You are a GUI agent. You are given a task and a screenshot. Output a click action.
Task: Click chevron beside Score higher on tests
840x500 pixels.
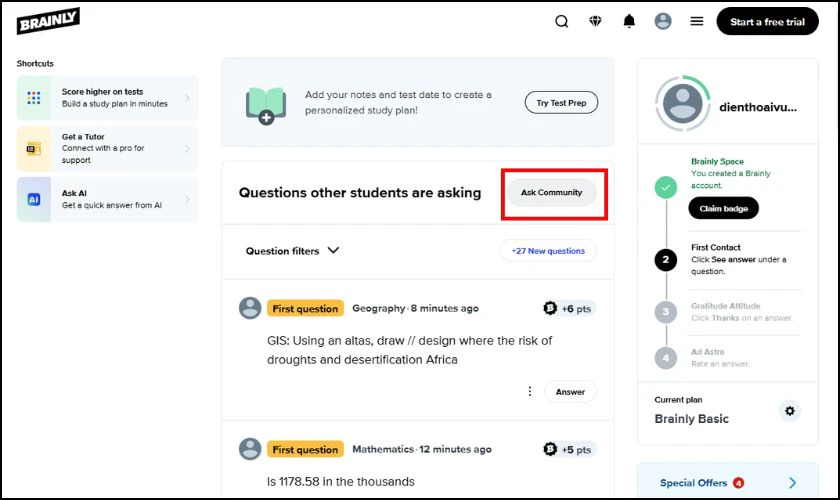187,98
